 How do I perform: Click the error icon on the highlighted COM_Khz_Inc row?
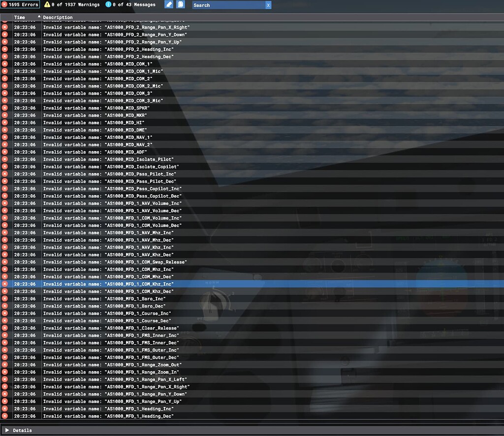[5, 284]
